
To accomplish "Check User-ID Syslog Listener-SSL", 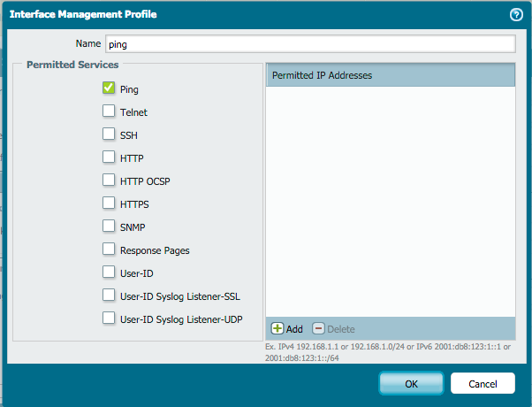I will pyautogui.click(x=109, y=296).
